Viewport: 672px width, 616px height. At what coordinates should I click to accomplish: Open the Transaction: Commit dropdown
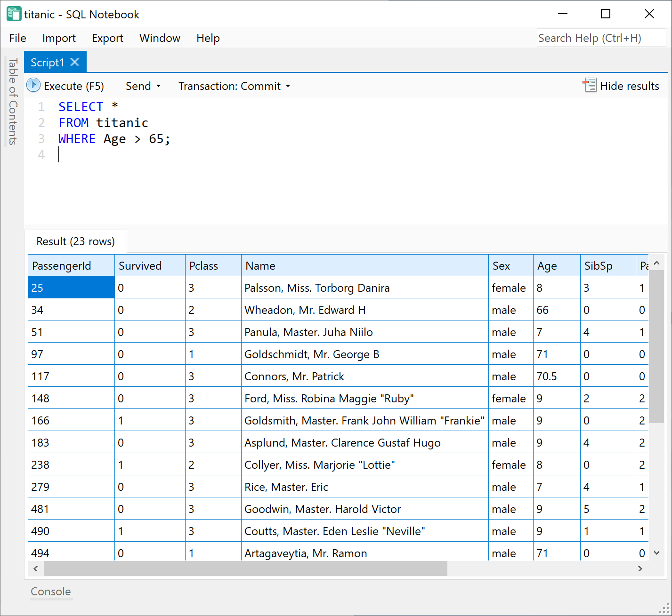tap(234, 86)
